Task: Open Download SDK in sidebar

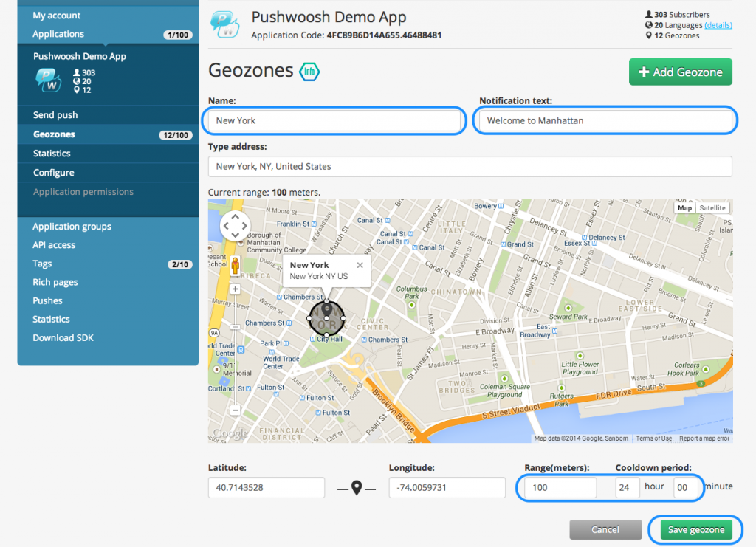Action: (63, 338)
